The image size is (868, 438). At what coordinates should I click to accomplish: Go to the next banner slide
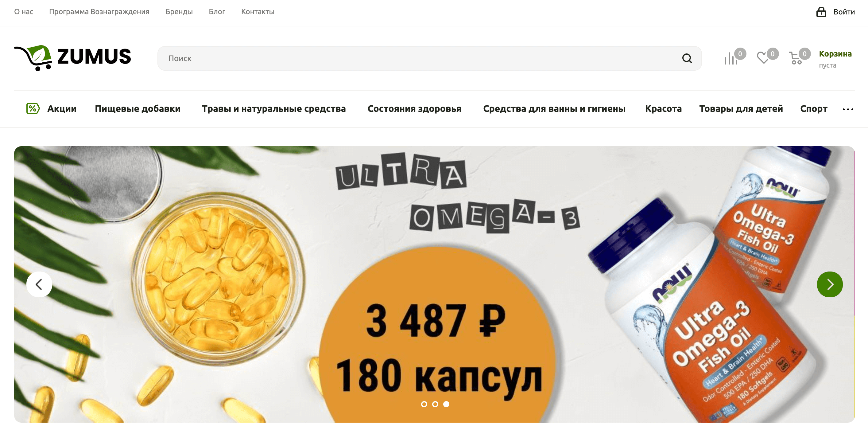830,284
